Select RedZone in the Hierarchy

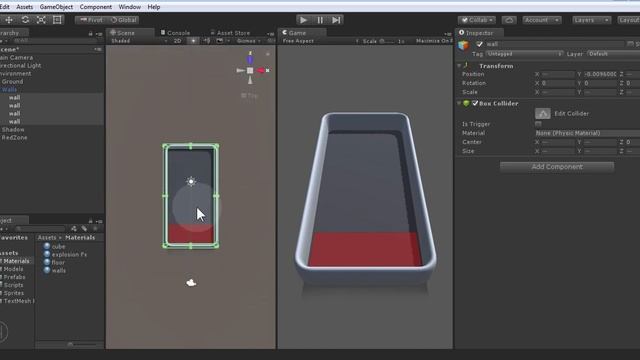click(14, 138)
